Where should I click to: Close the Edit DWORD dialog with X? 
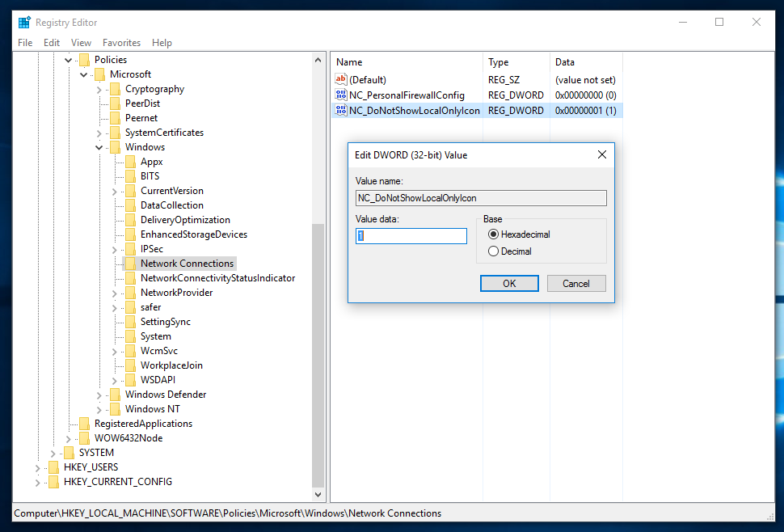(601, 154)
